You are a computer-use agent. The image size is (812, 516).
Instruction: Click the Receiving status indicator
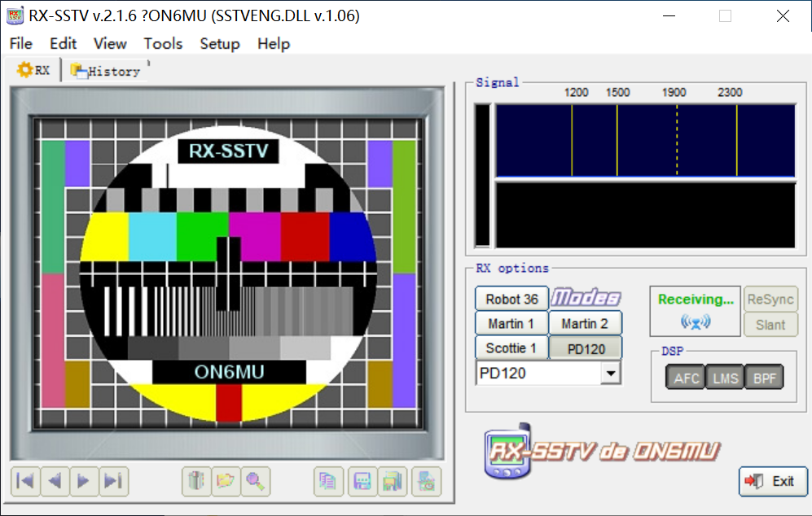click(696, 311)
